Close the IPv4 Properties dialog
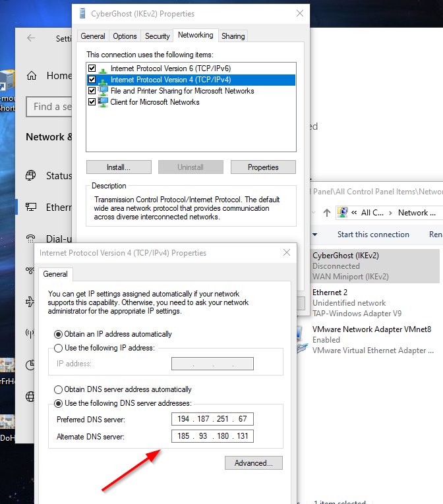This screenshot has height=504, width=443. click(x=287, y=252)
